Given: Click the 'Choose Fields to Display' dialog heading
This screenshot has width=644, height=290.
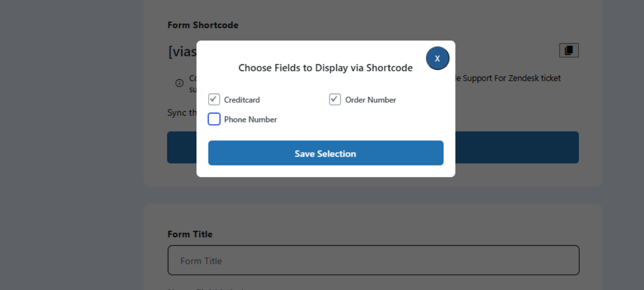Looking at the screenshot, I should coord(326,68).
